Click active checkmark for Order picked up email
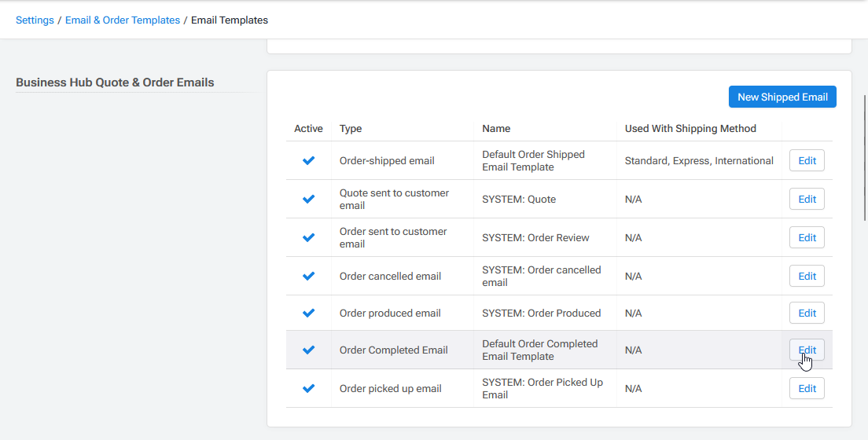 tap(308, 388)
